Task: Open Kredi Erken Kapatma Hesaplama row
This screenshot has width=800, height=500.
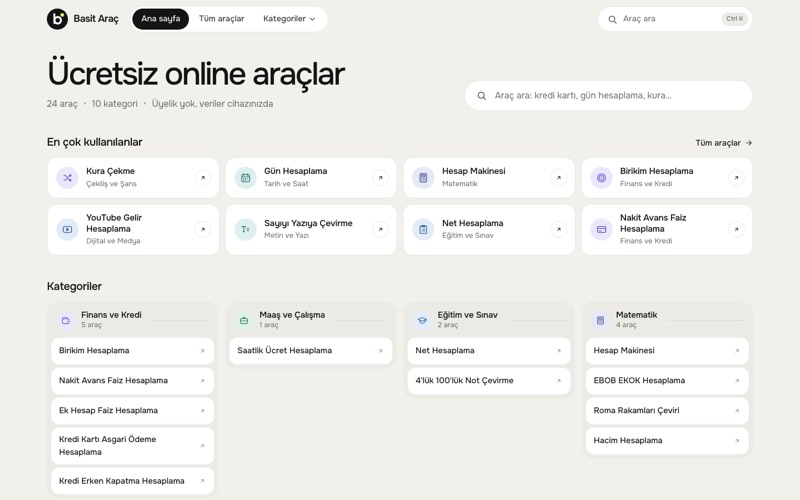Action: tap(133, 481)
